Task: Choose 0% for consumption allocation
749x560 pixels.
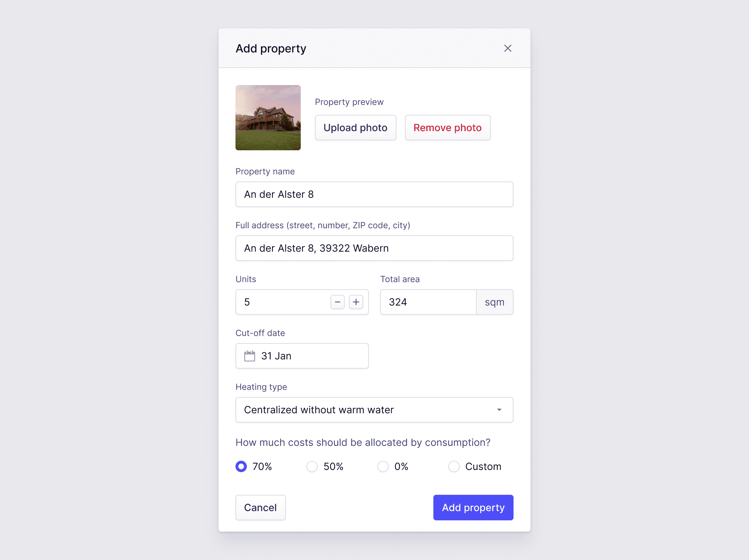Action: (383, 466)
